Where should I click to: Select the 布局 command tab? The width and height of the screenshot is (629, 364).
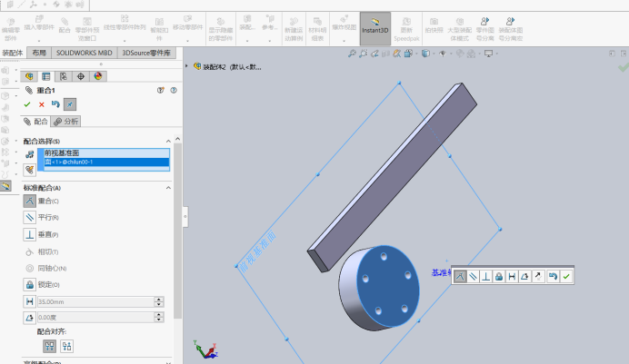[x=39, y=53]
